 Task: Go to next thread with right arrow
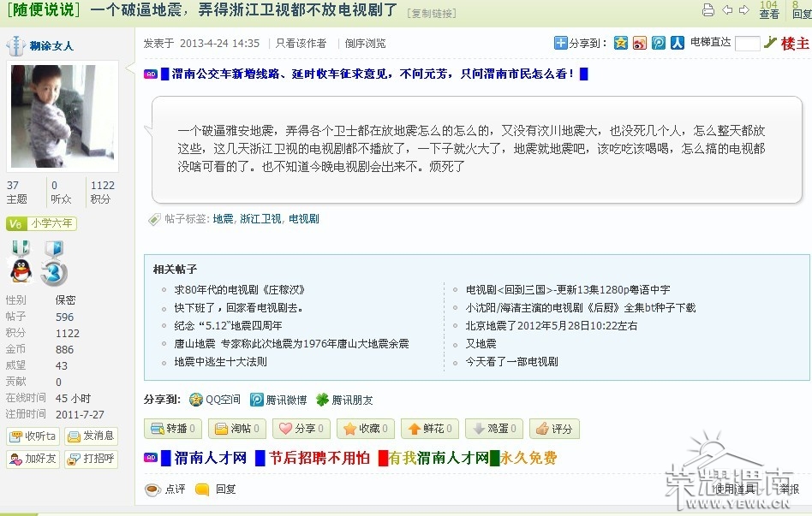pos(744,9)
